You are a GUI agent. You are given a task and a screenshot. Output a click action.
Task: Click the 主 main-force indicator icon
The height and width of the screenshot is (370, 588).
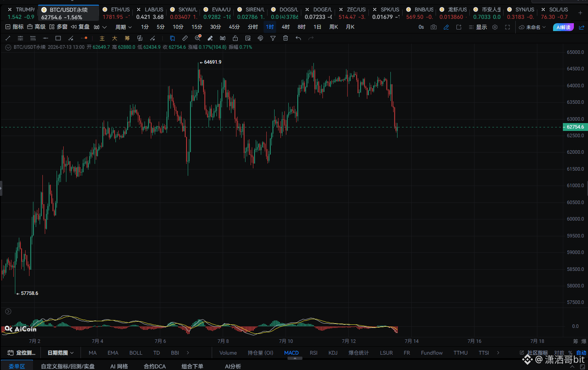click(102, 38)
